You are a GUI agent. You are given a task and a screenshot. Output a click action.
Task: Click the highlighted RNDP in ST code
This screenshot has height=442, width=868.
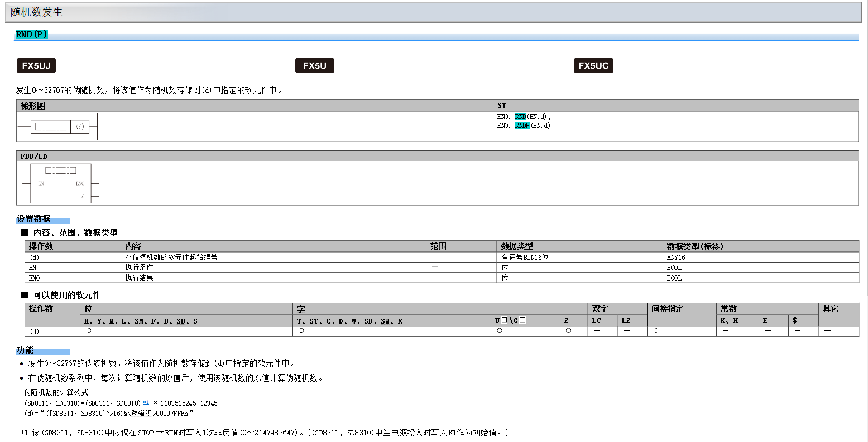[522, 126]
